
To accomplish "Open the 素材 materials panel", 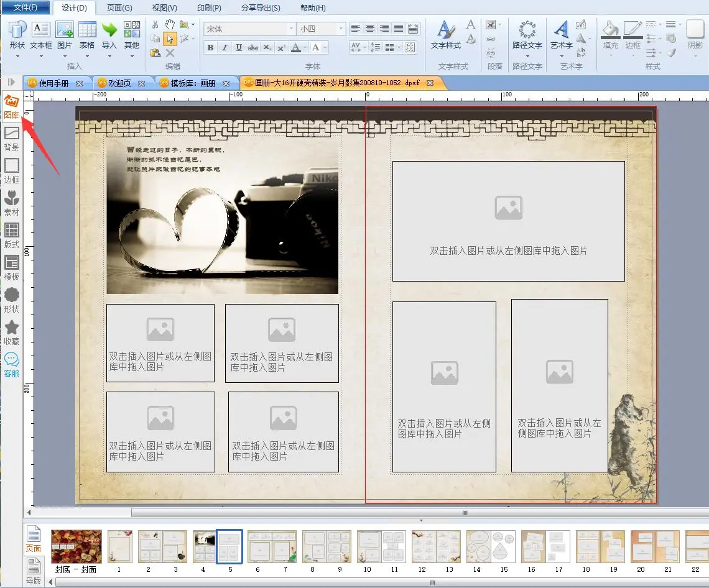I will (11, 203).
